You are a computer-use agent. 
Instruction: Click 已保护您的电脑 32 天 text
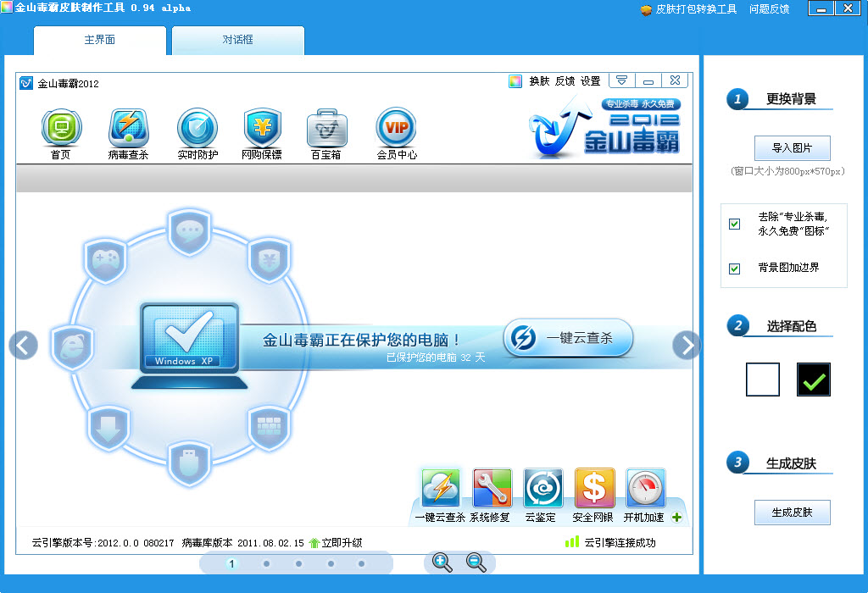tap(436, 357)
